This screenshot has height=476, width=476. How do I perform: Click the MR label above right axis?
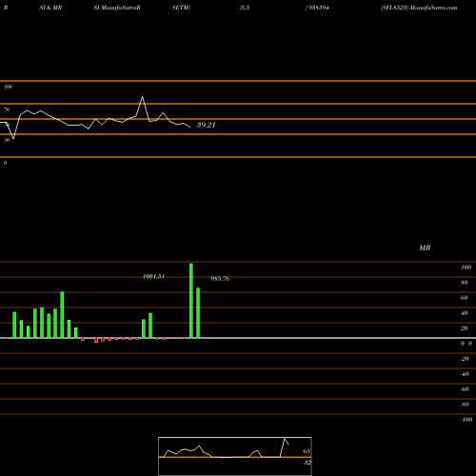tap(425, 248)
